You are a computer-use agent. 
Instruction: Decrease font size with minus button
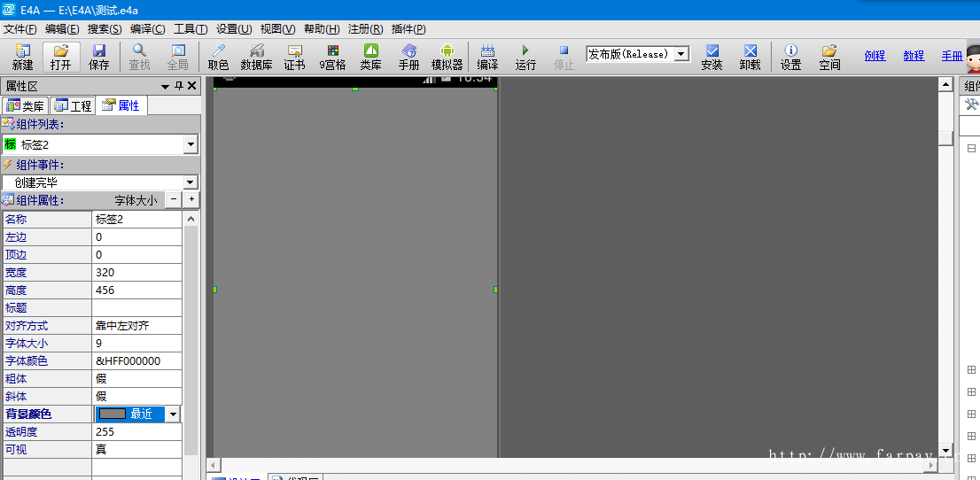click(x=174, y=200)
